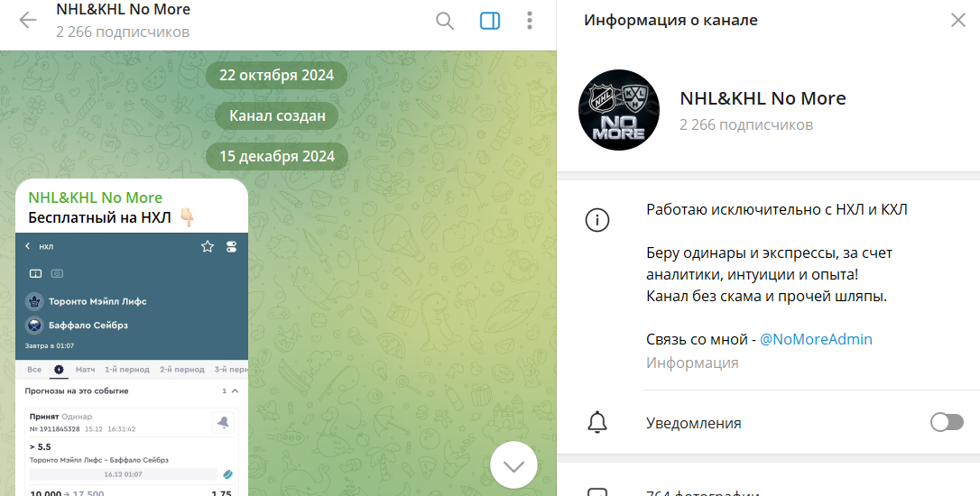The image size is (980, 496).
Task: Open the three-dot more options menu
Action: click(530, 21)
